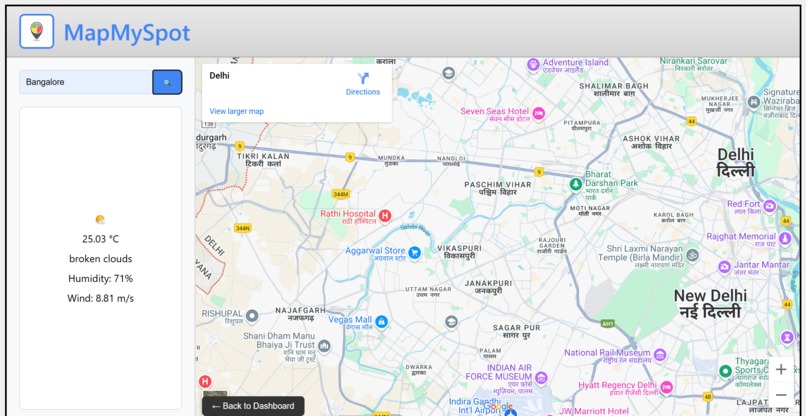Click the Signature Bridge Wazirabad marker
This screenshot has width=806, height=416.
click(754, 102)
